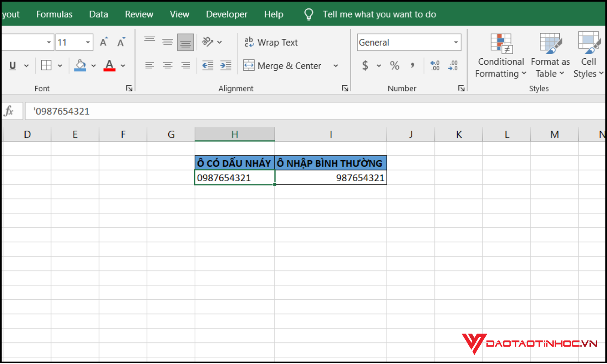Click the Increase Font Size icon
Image resolution: width=607 pixels, height=364 pixels.
tap(103, 42)
